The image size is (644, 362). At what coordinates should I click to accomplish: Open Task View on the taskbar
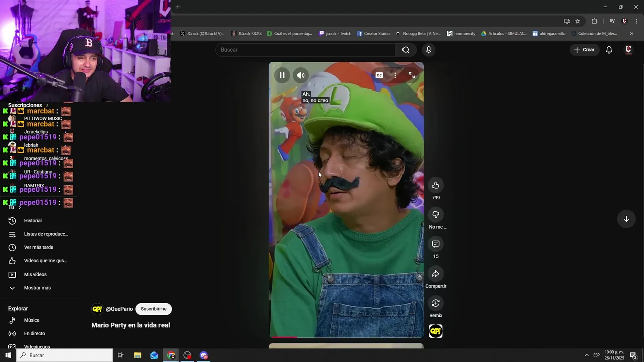coord(121,355)
